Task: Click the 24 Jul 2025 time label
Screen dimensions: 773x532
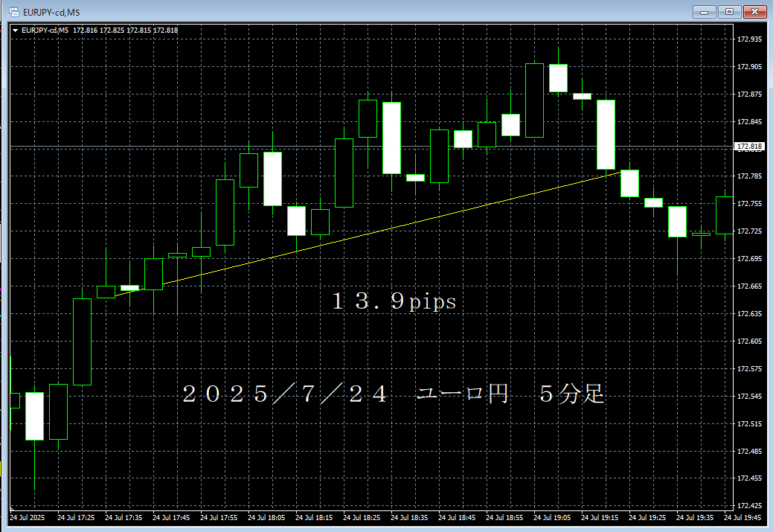Action: point(27,518)
